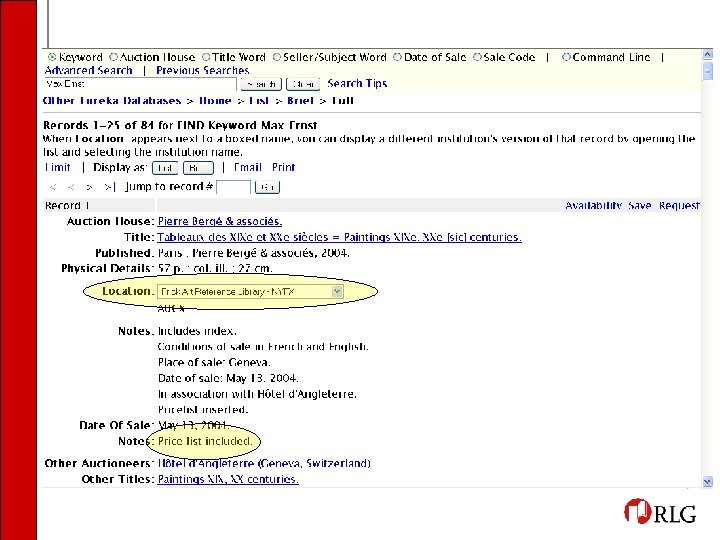This screenshot has height=540, width=720.
Task: Open Availability for Record 1
Action: tap(593, 205)
